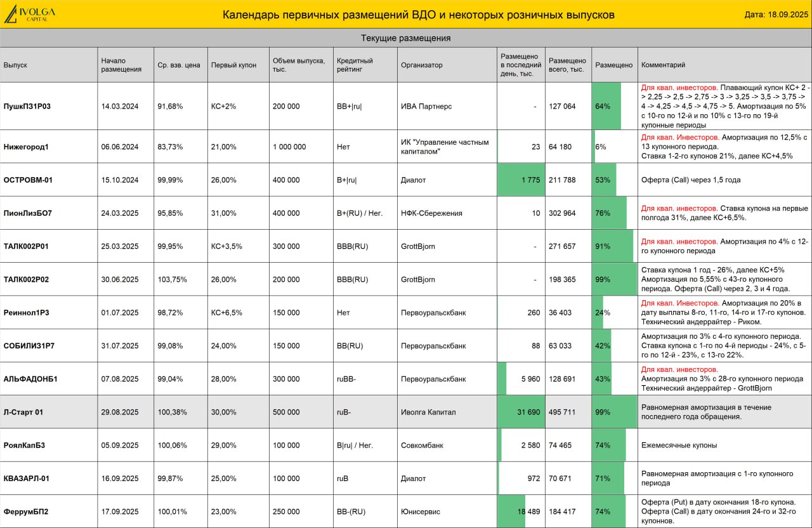Click organizer 'Юнисервис'
This screenshot has width=812, height=528.
[421, 511]
